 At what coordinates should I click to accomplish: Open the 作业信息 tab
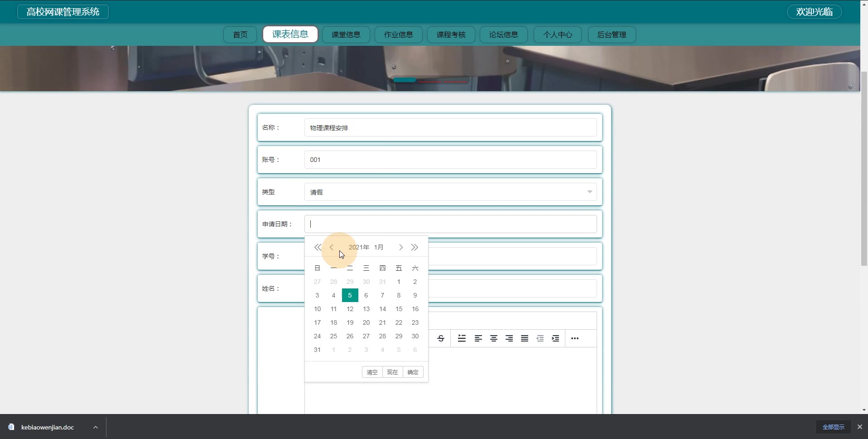(399, 34)
